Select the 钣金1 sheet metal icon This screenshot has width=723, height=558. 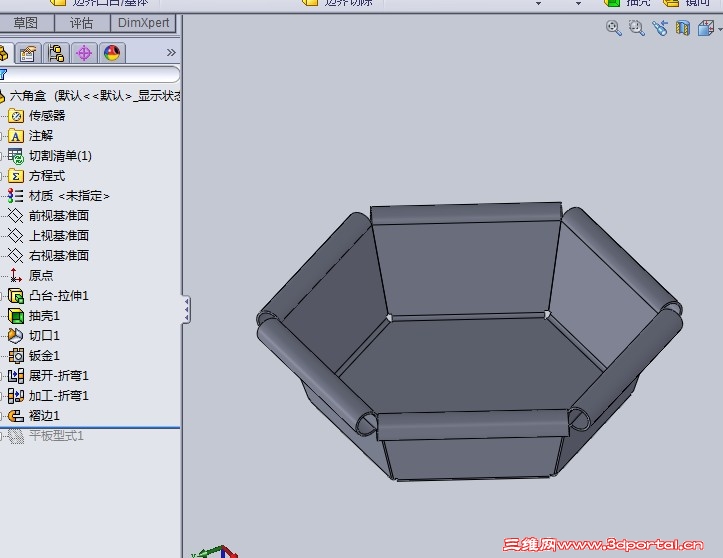[16, 356]
